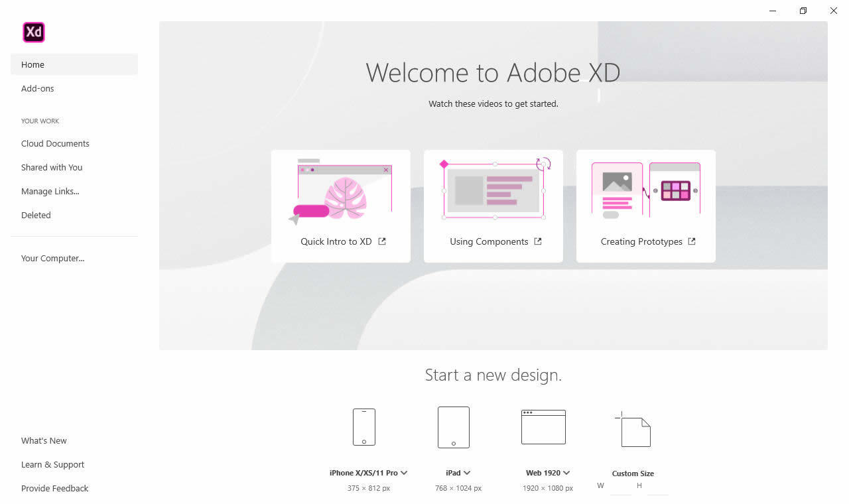Click the Adobe XD logo icon
Screen dimensions: 849x504
coord(34,32)
